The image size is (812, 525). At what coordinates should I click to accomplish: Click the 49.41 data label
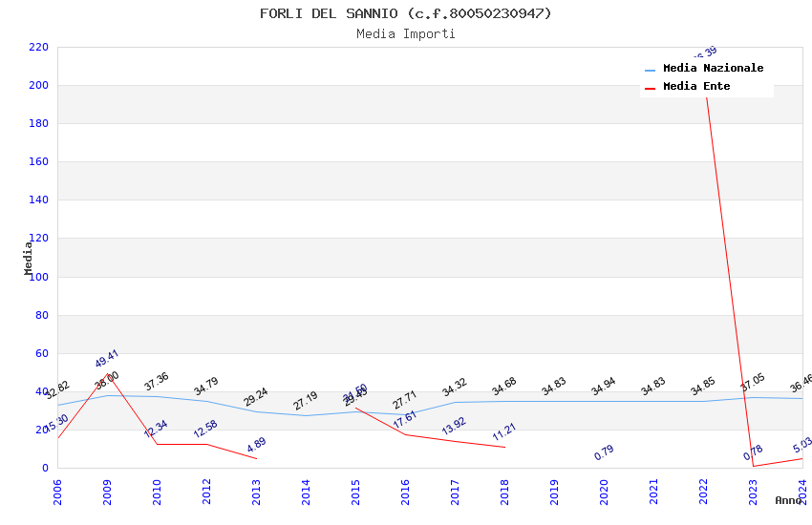[x=107, y=359]
